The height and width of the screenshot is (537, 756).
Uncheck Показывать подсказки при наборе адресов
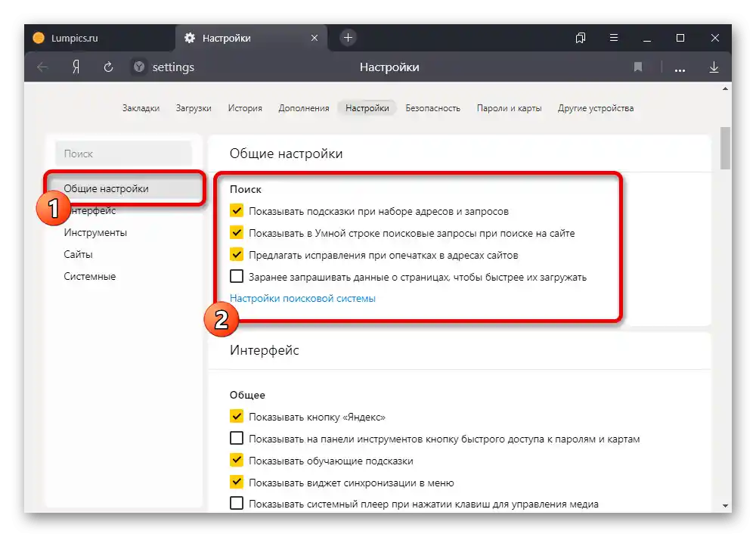click(236, 210)
